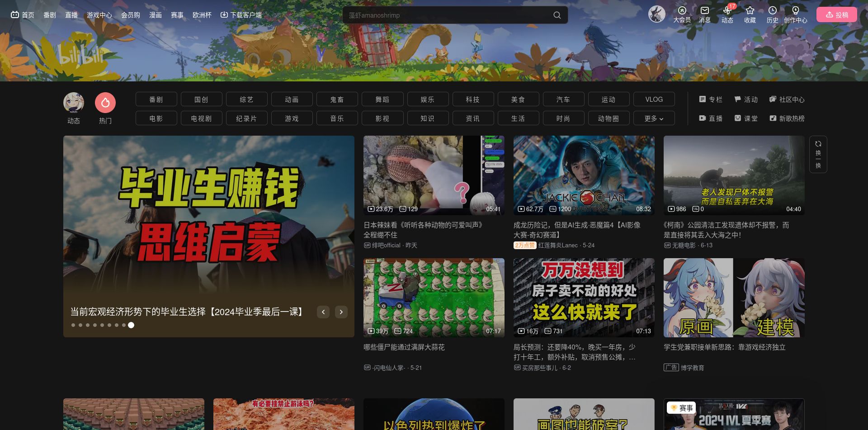Select the 番剧 top navigation item
The height and width of the screenshot is (430, 868).
50,15
